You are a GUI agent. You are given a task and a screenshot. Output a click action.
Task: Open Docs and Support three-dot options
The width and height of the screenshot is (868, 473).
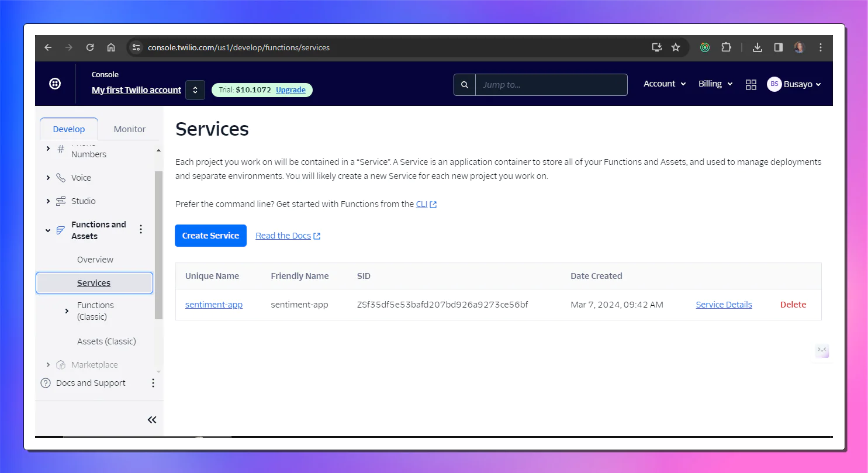[x=153, y=383]
